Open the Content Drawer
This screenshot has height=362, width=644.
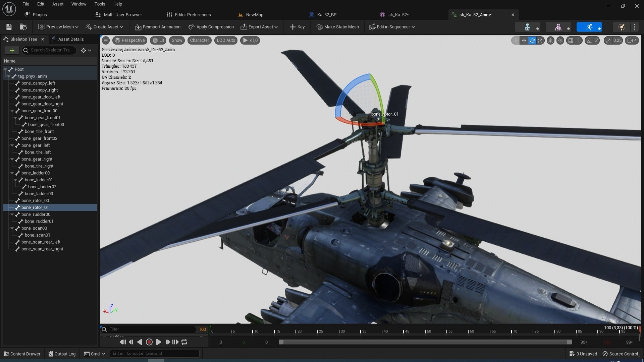pyautogui.click(x=22, y=354)
